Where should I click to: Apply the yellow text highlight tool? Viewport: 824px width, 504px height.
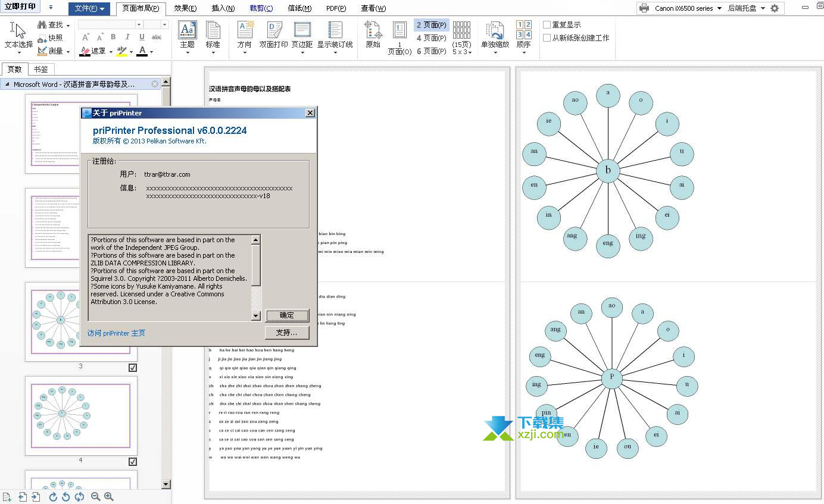tap(121, 51)
